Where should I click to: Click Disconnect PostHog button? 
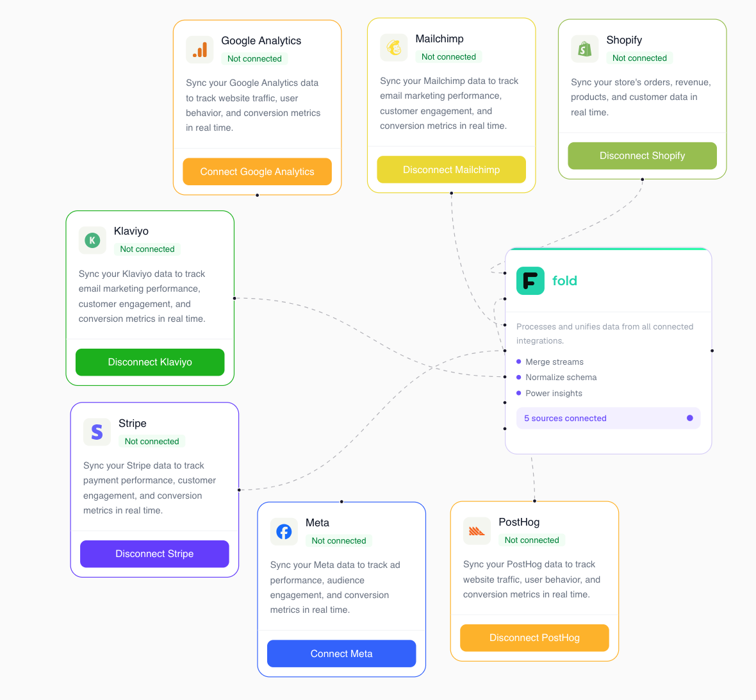[x=535, y=638]
